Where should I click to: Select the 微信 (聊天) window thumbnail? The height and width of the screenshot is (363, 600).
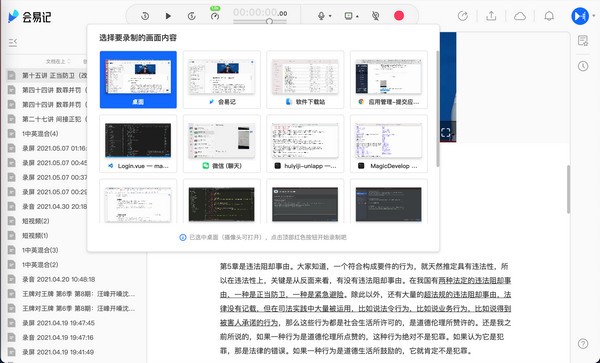tap(222, 144)
